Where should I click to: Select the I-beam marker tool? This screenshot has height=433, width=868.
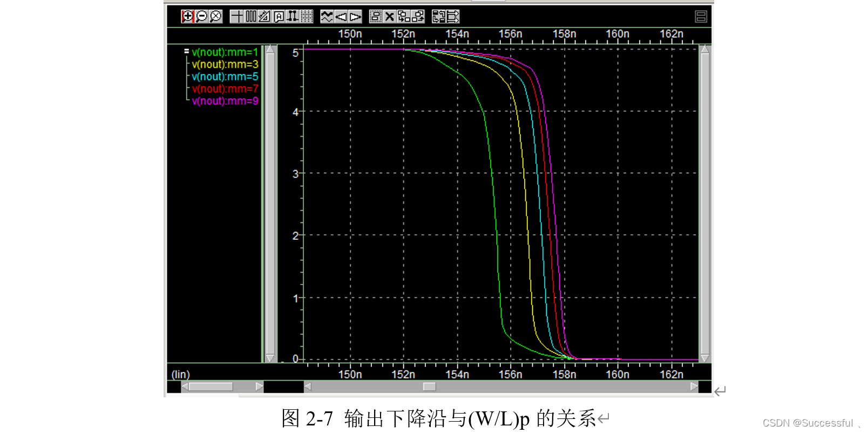click(x=293, y=17)
